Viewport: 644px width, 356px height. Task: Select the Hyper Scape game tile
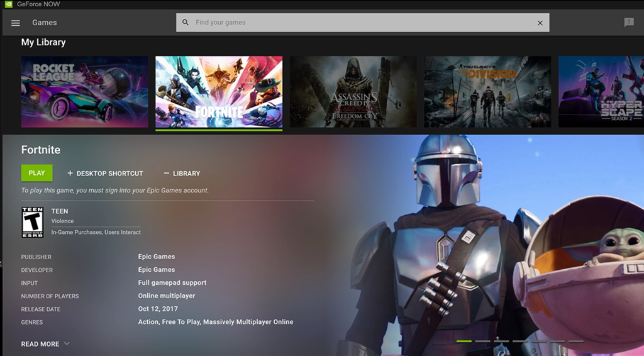coord(601,92)
